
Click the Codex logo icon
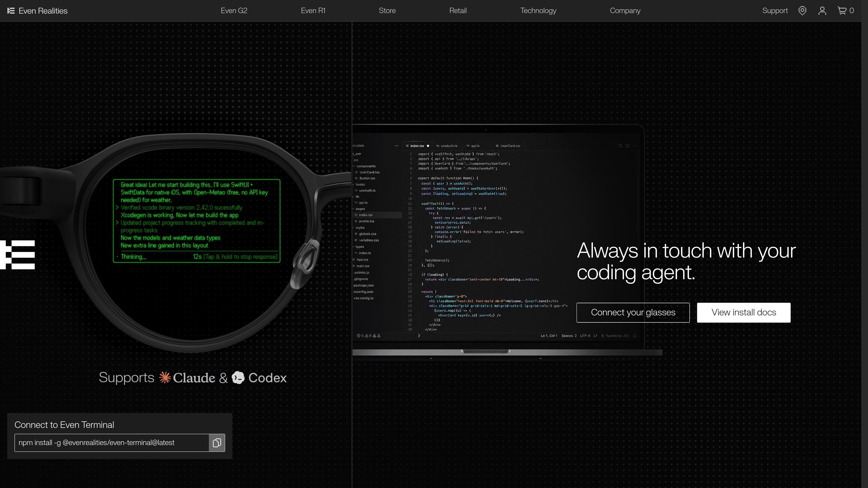click(x=238, y=378)
